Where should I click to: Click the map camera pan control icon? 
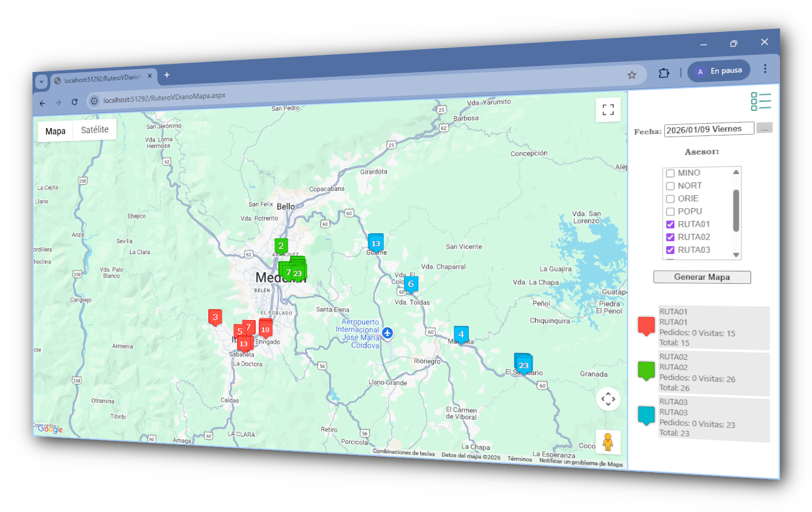(x=608, y=399)
